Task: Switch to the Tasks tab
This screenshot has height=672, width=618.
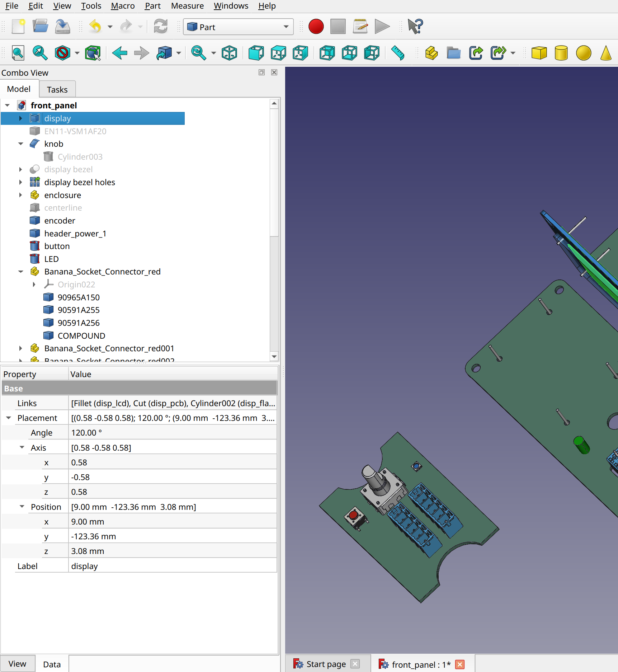Action: point(57,89)
